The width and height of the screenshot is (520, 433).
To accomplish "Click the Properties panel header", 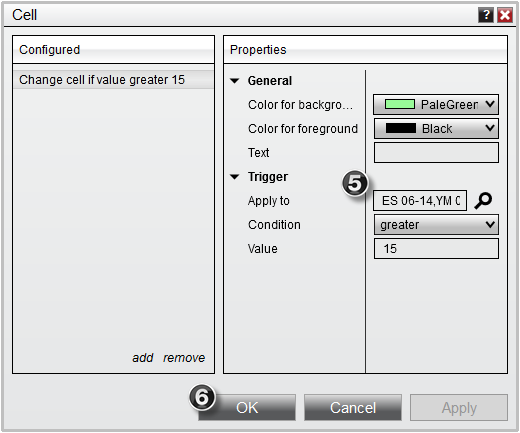I will tap(365, 50).
